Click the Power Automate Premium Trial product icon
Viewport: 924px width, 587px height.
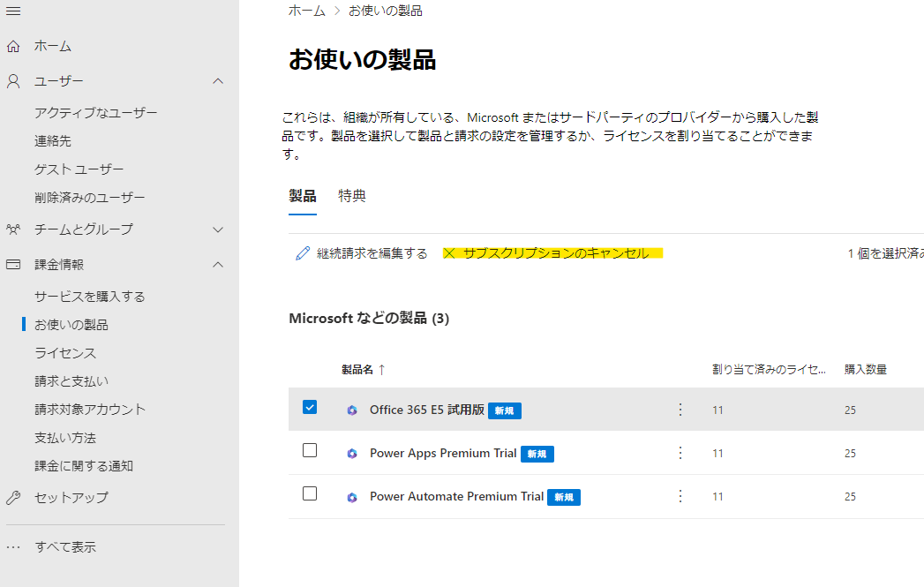point(352,497)
